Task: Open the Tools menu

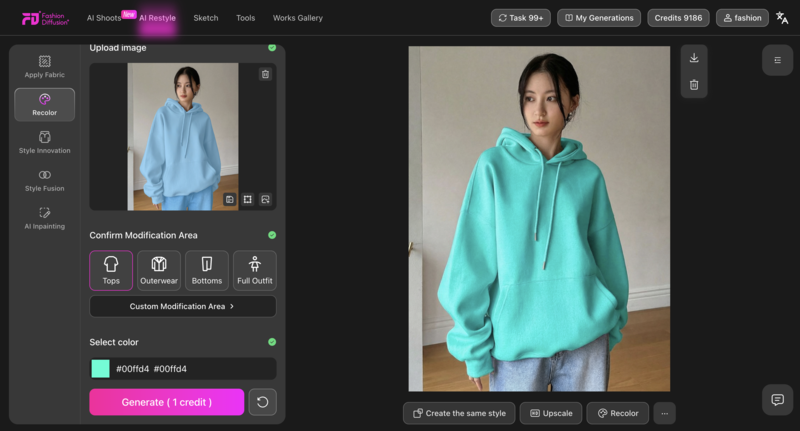Action: (x=245, y=18)
